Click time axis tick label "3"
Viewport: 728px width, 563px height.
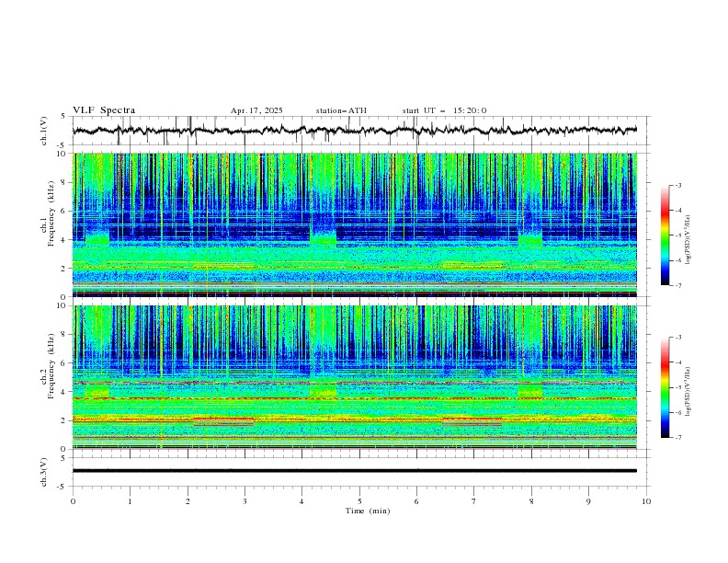245,501
